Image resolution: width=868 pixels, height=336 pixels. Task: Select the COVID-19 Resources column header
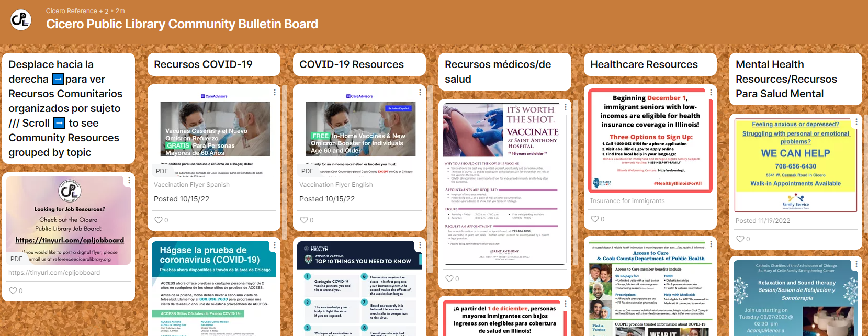click(352, 64)
